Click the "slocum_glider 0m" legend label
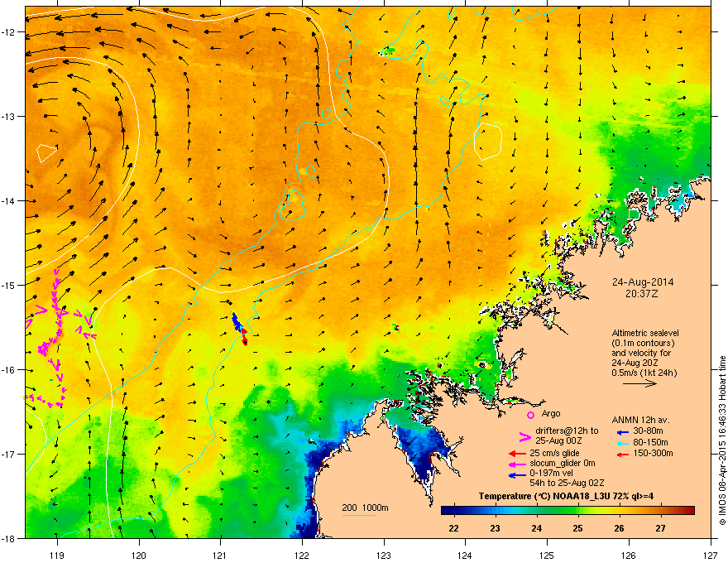This screenshot has width=728, height=563. [x=563, y=463]
